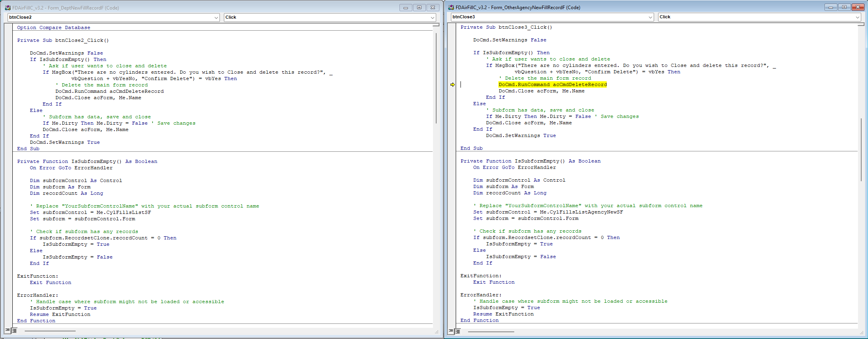This screenshot has width=868, height=339.
Task: Click the left window's vertical scrollbar thumb
Action: click(x=436, y=78)
